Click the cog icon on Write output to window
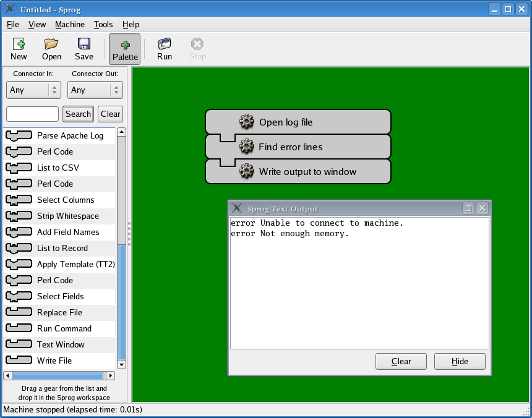532x418 pixels. [x=247, y=171]
